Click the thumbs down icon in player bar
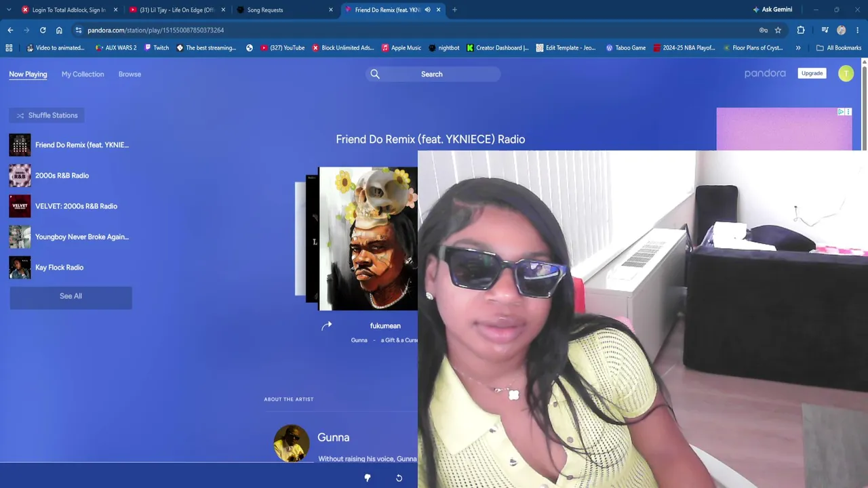This screenshot has width=868, height=488. 368,478
